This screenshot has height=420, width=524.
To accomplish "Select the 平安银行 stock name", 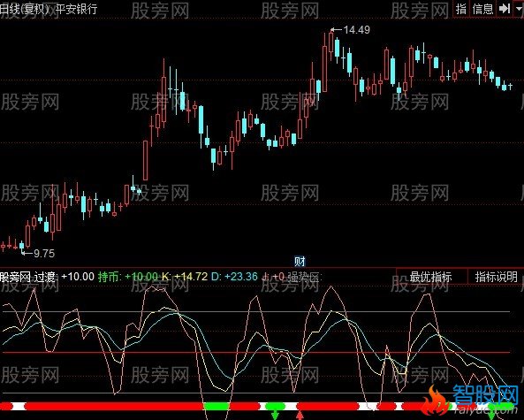I will pos(76,9).
